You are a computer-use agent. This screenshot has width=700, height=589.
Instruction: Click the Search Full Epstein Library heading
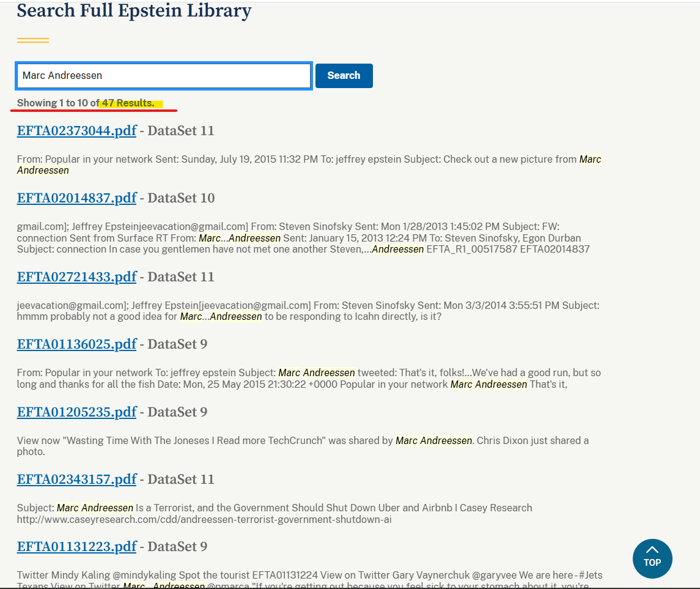[134, 11]
